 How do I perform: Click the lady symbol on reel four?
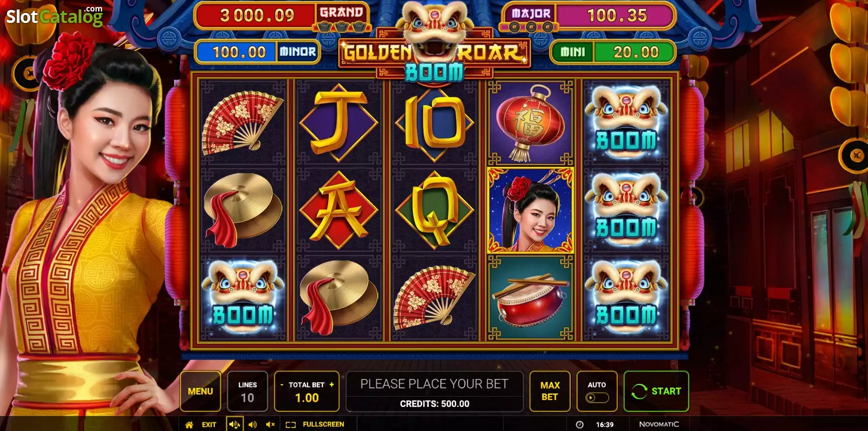pos(530,210)
